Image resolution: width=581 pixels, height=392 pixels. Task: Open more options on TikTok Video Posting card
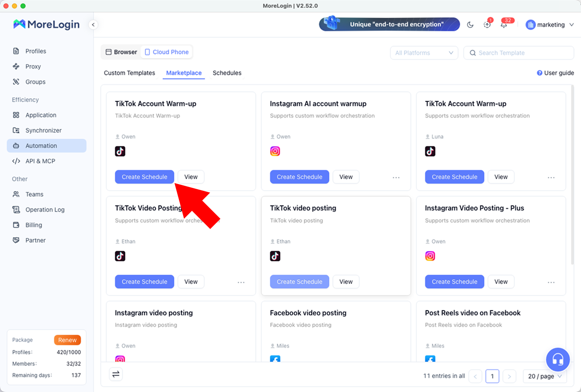[241, 282]
